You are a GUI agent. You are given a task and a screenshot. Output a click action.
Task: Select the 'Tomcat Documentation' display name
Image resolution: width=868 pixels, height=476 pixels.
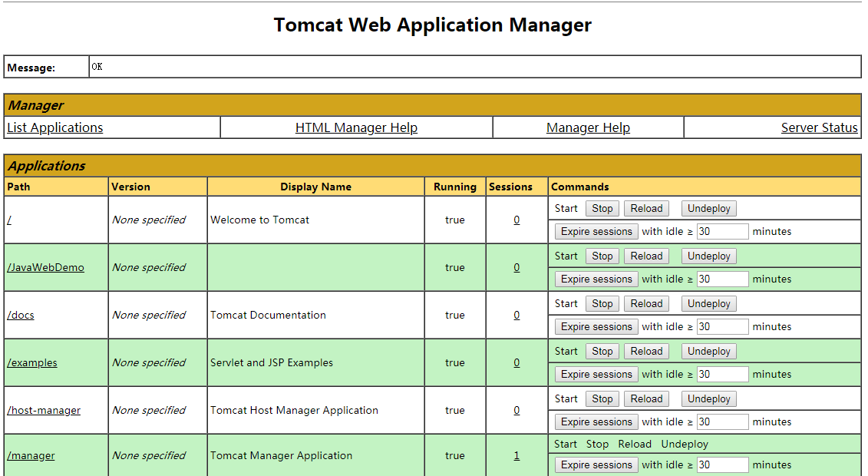click(268, 315)
